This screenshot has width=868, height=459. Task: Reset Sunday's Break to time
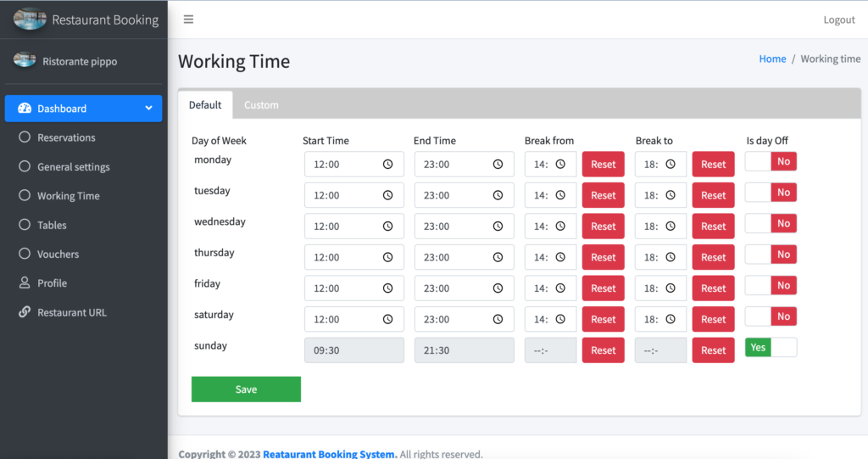pyautogui.click(x=713, y=350)
